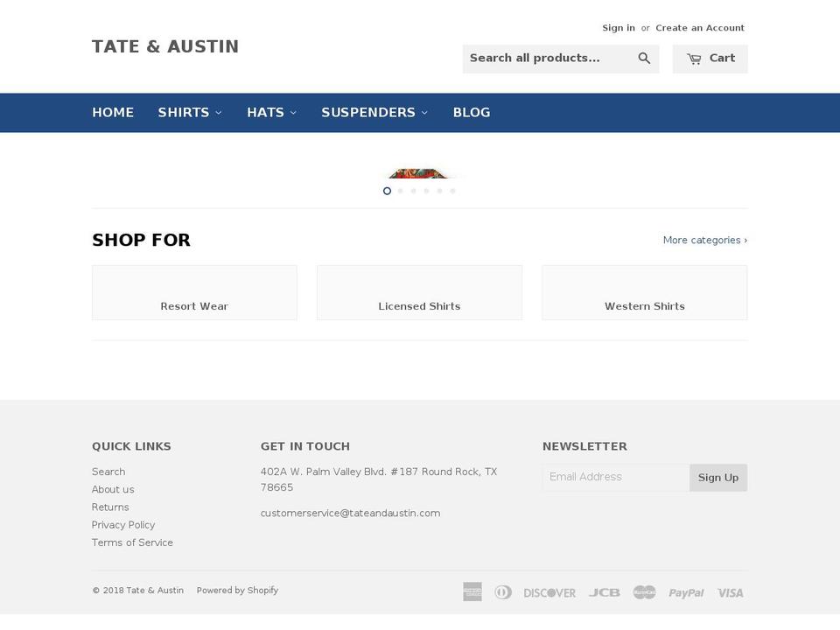Image resolution: width=840 pixels, height=630 pixels.
Task: Click the Tate & Austin logo title
Action: (x=165, y=46)
